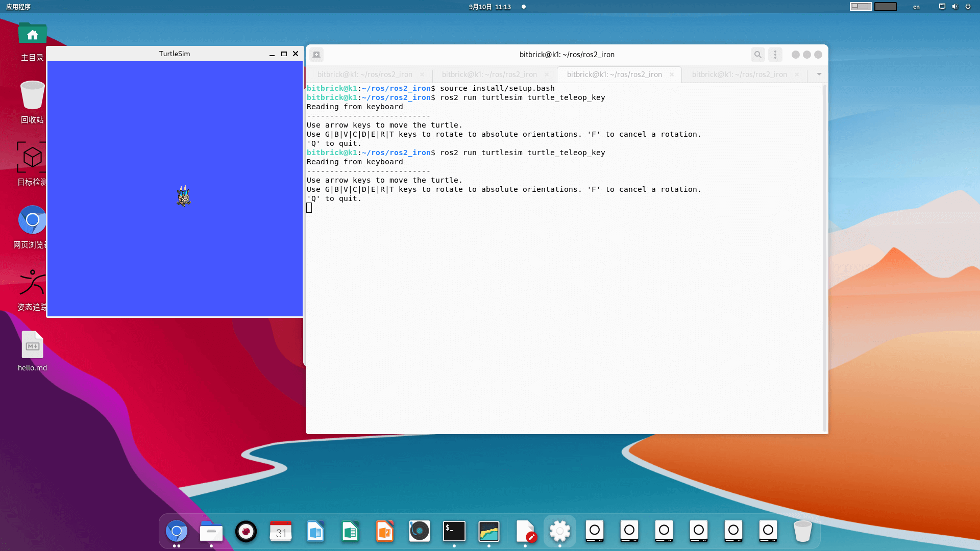Expand the terminal tab list dropdown arrow
980x551 pixels.
point(819,74)
